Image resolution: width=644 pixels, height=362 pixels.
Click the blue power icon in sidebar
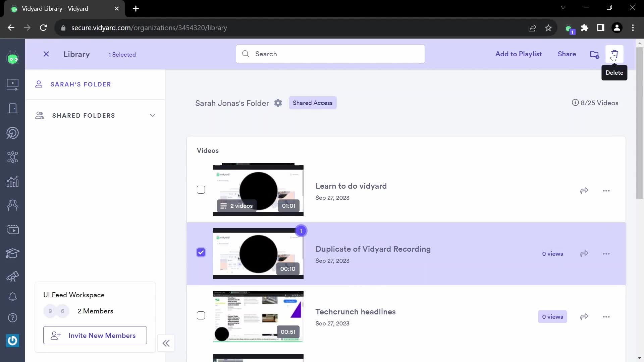pos(13,341)
